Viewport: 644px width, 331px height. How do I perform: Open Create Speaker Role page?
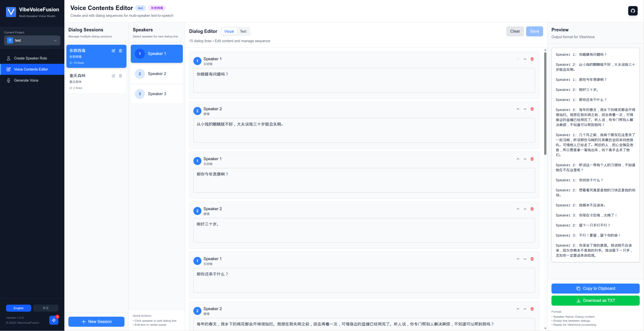32,58
